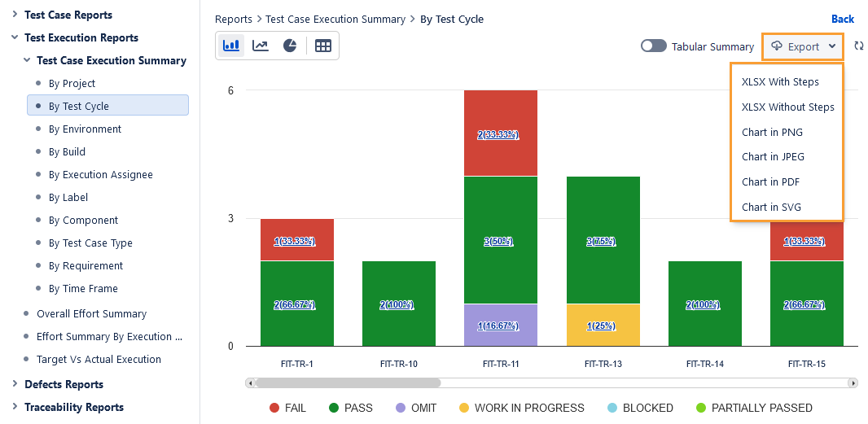Toggle the PASS legend series
The image size is (868, 424).
click(351, 408)
